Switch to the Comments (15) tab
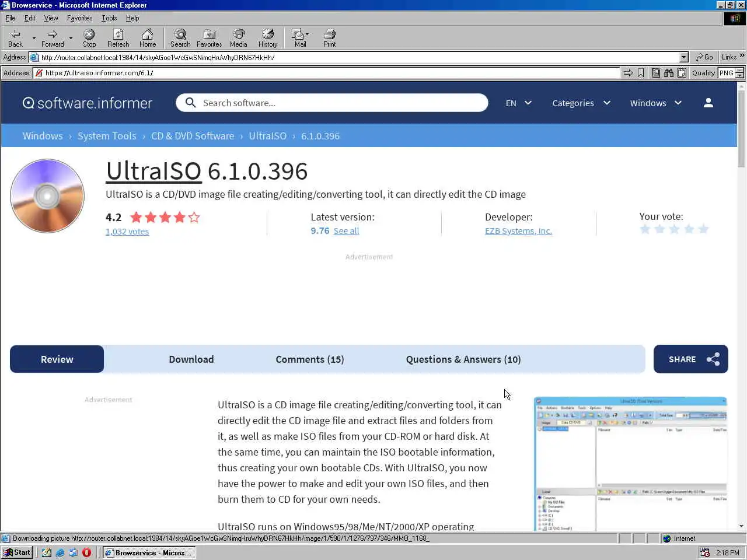Screen dimensions: 747x560 pos(310,359)
